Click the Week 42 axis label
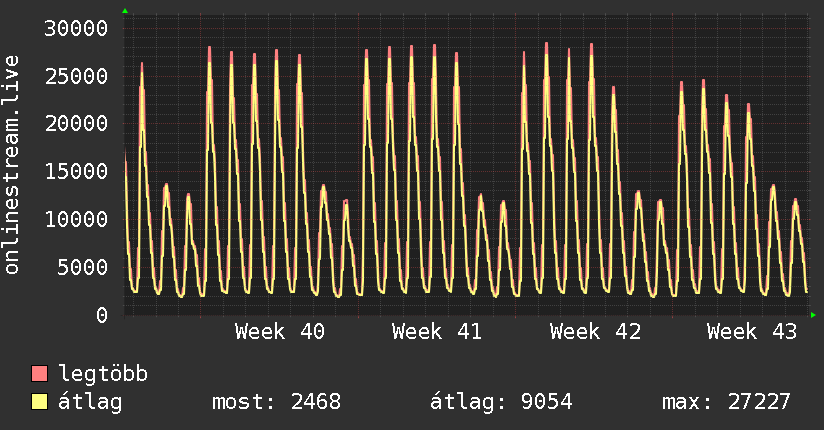Image resolution: width=824 pixels, height=430 pixels. pos(595,332)
